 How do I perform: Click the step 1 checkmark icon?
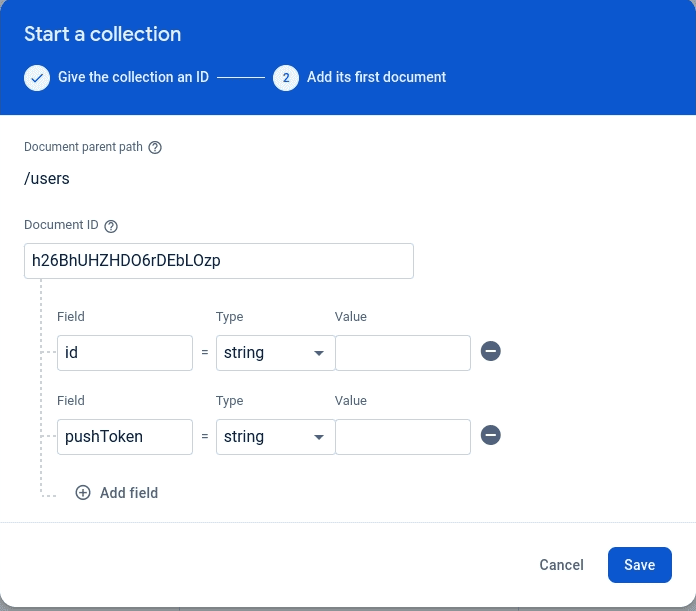37,78
